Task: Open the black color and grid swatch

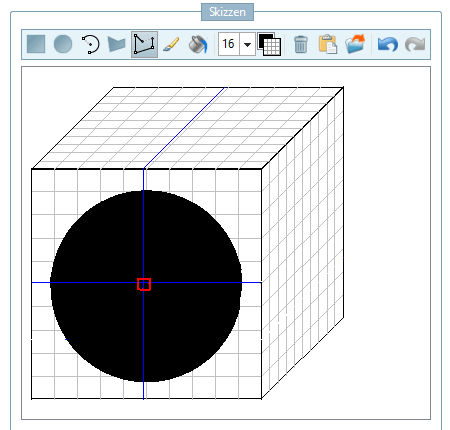Action: point(269,44)
